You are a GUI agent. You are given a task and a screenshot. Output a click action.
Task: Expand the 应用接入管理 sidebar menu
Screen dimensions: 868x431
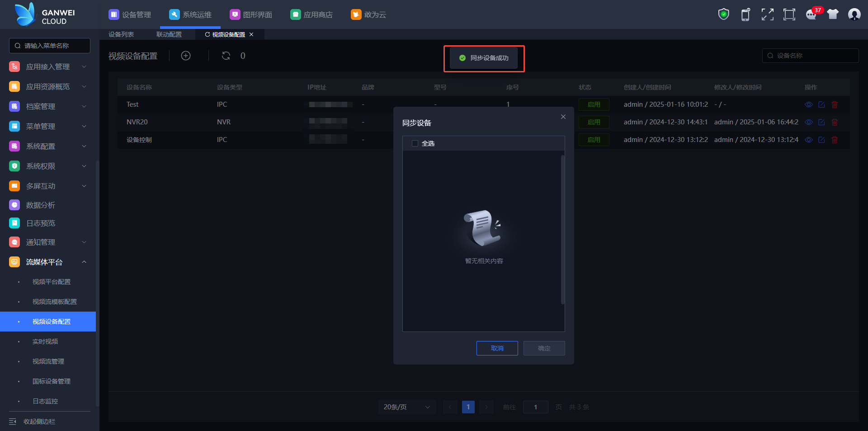click(48, 66)
